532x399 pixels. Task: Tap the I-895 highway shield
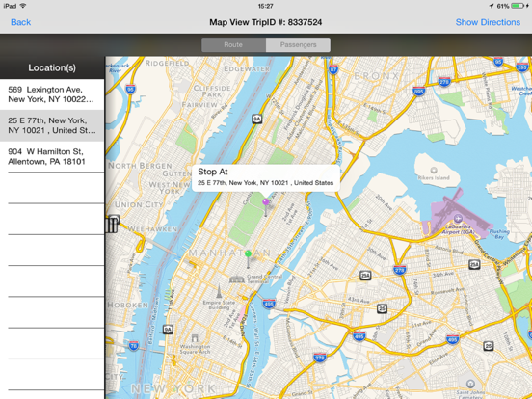pyautogui.click(x=419, y=91)
